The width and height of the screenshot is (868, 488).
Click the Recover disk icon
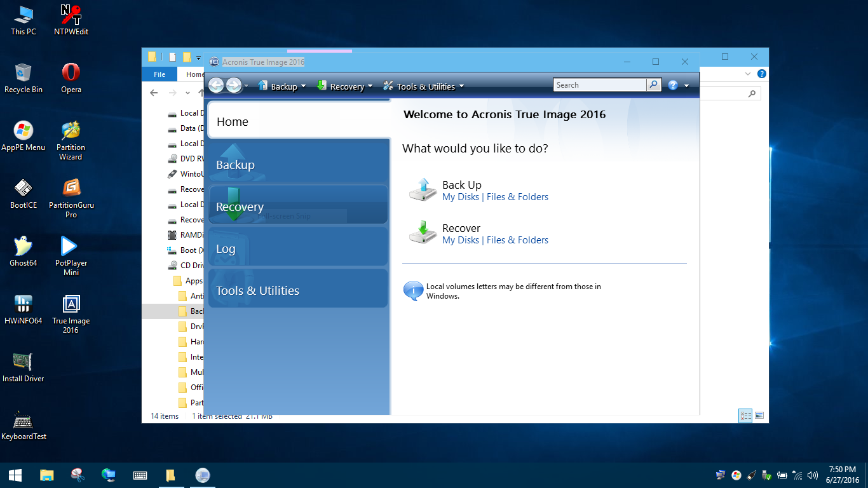coord(423,233)
